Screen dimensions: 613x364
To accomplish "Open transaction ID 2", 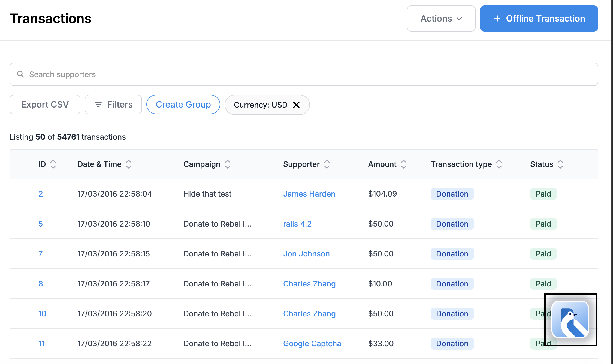I will pos(41,194).
